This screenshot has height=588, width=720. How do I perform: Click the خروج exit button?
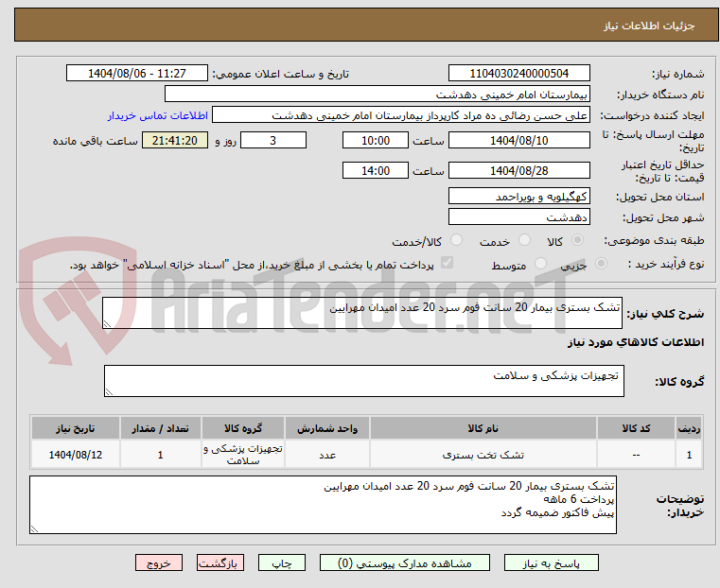coord(159,562)
